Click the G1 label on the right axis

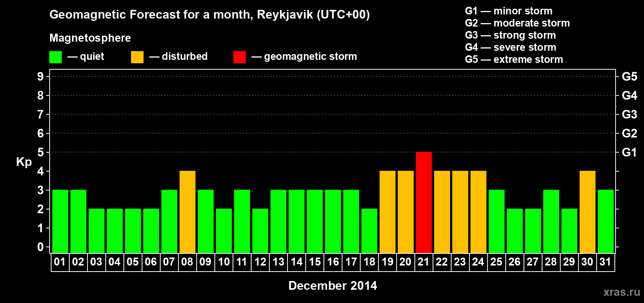click(x=630, y=152)
